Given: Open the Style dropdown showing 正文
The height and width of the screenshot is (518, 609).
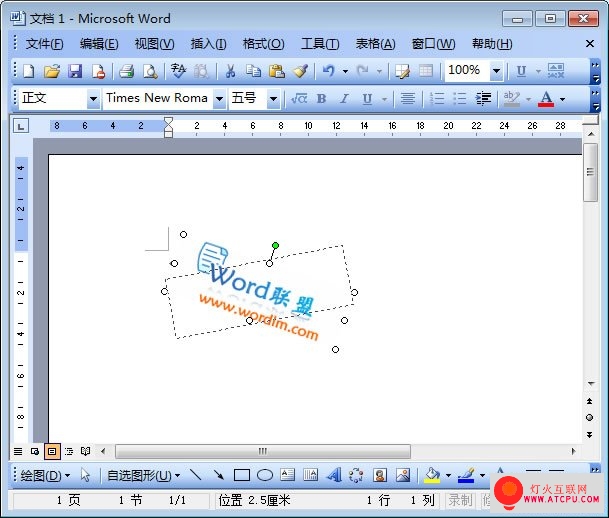Looking at the screenshot, I should [93, 99].
